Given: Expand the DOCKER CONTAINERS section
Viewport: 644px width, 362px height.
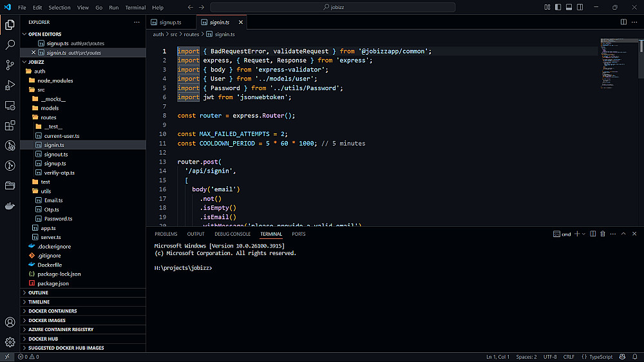Looking at the screenshot, I should pos(52,311).
